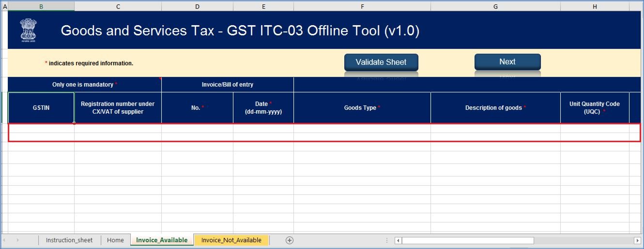Click first empty cell under GSTIN

tap(41, 128)
